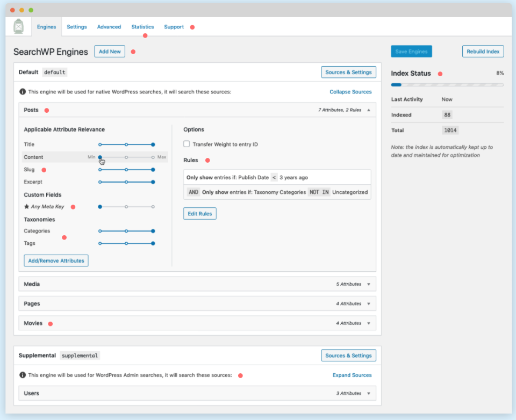The image size is (516, 420).
Task: Click the Edit Rules button
Action: pos(200,213)
